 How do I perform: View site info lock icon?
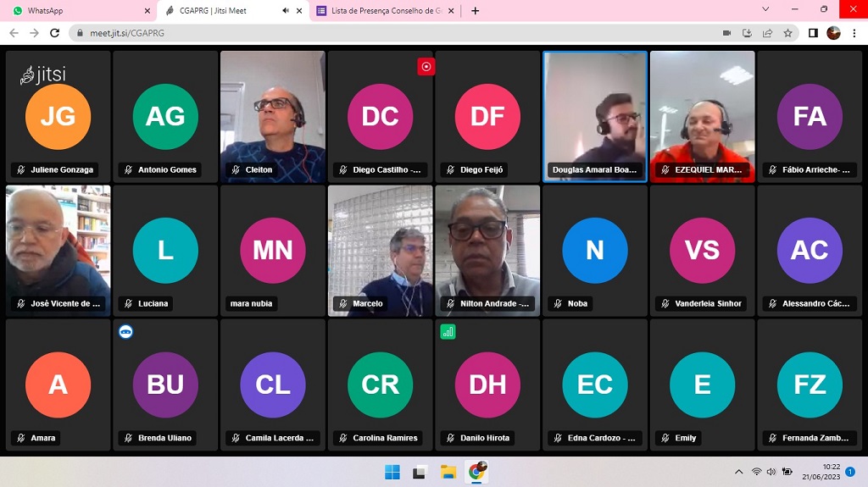(x=81, y=33)
